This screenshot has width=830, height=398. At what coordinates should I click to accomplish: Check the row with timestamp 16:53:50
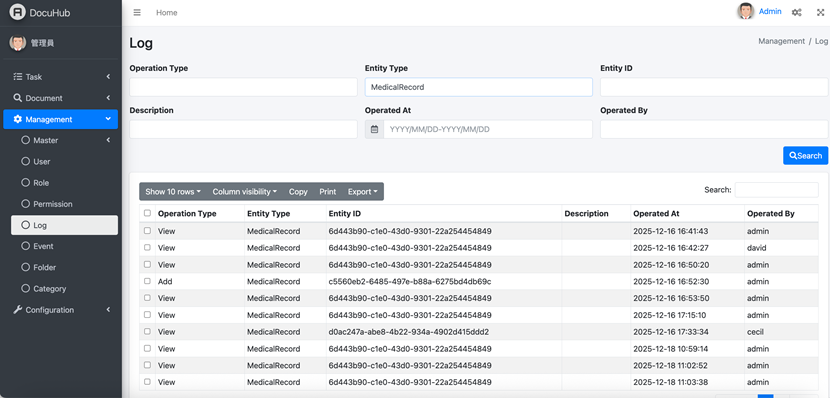tap(147, 298)
